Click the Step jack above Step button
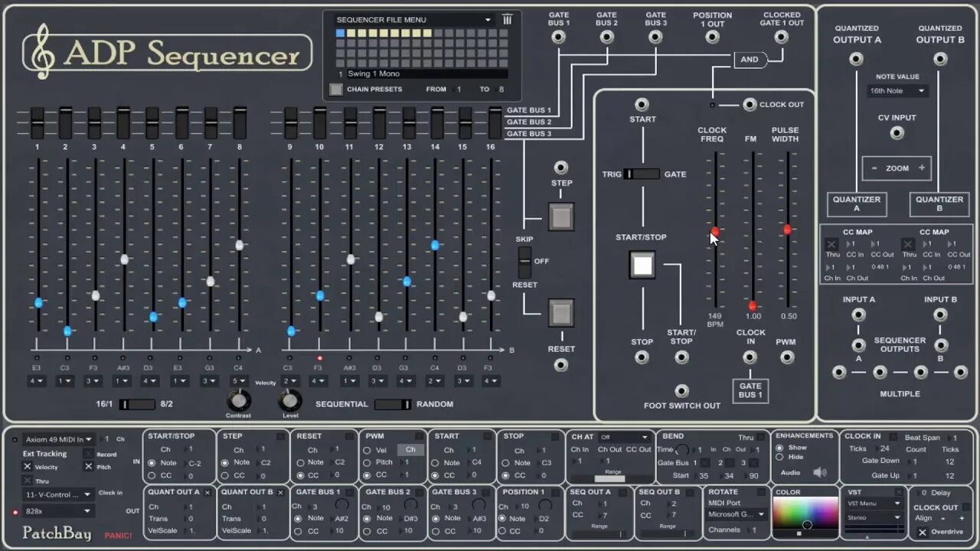The width and height of the screenshot is (980, 551). 561,168
